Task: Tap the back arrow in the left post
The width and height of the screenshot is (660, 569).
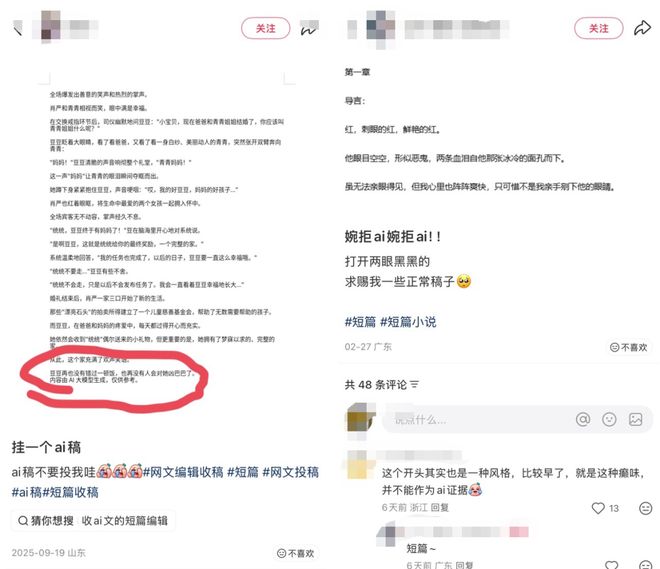Action: 18,29
